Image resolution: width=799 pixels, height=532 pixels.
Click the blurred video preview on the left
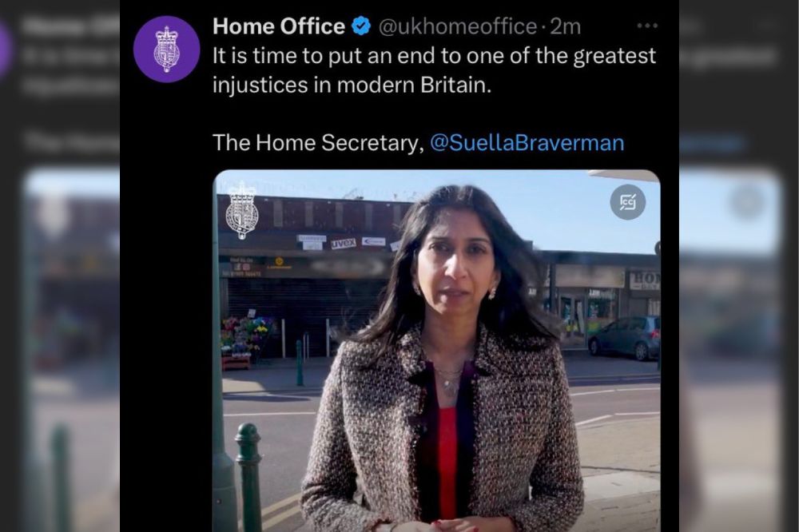[71, 351]
